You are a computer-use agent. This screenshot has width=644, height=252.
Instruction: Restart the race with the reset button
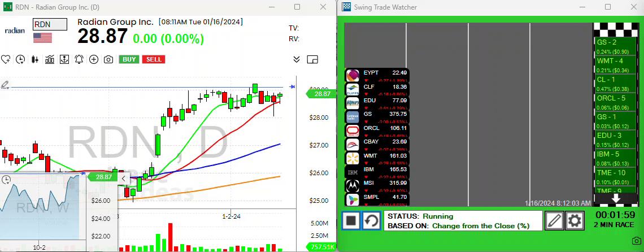(x=371, y=220)
